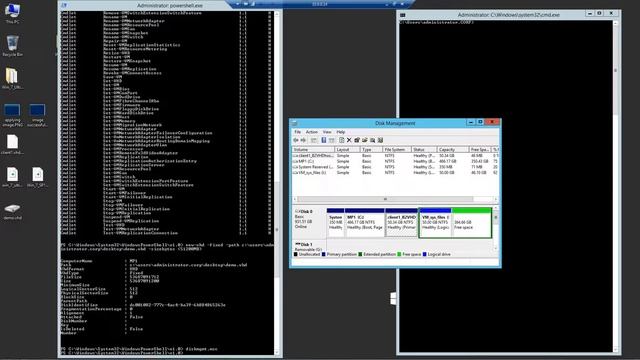This screenshot has width=640, height=360.
Task: Click the settings icon right of delete X
Action: (x=357, y=140)
